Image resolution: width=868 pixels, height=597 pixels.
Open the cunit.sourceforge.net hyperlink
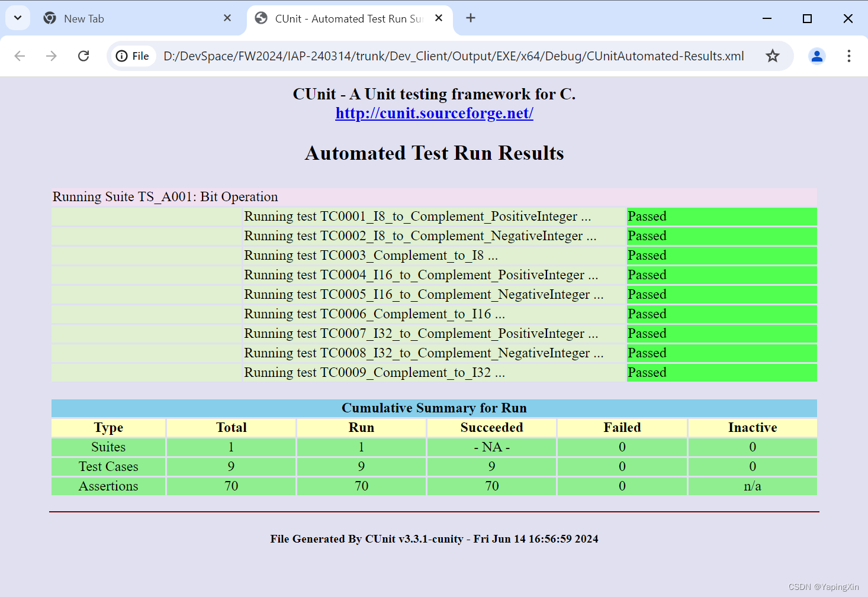click(434, 113)
